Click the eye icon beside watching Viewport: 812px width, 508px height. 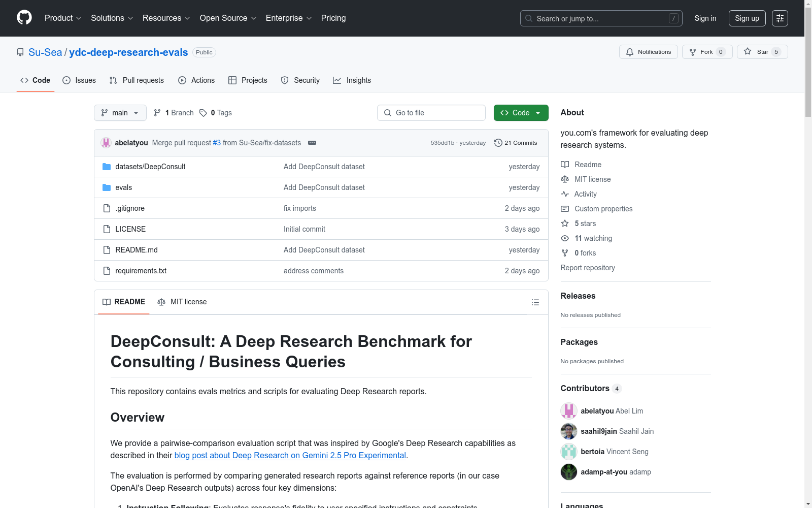pos(565,238)
